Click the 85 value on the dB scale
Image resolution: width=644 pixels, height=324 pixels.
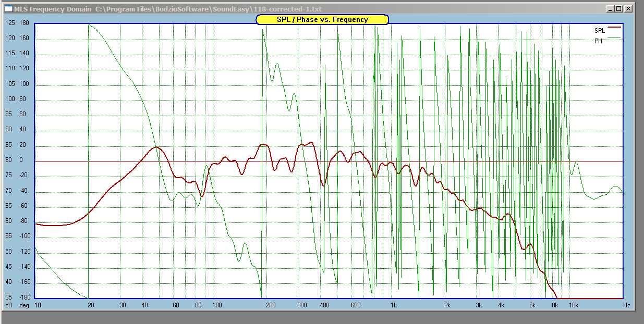click(x=9, y=145)
